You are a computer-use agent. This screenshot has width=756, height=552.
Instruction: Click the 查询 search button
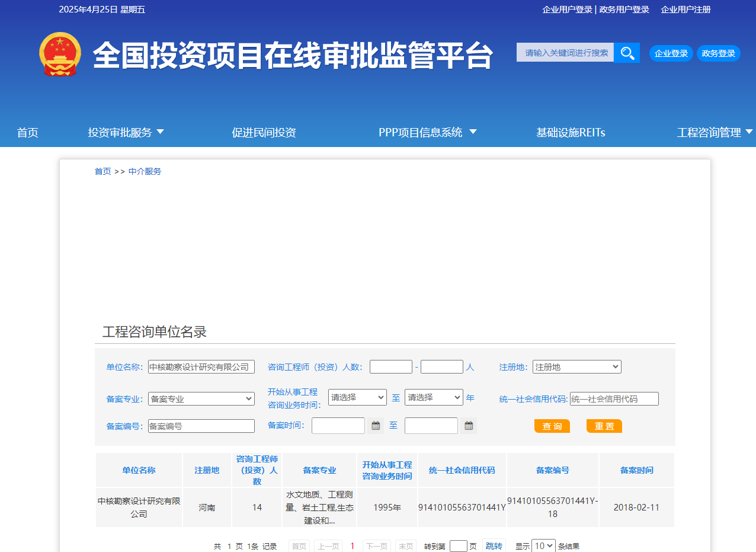click(x=551, y=426)
